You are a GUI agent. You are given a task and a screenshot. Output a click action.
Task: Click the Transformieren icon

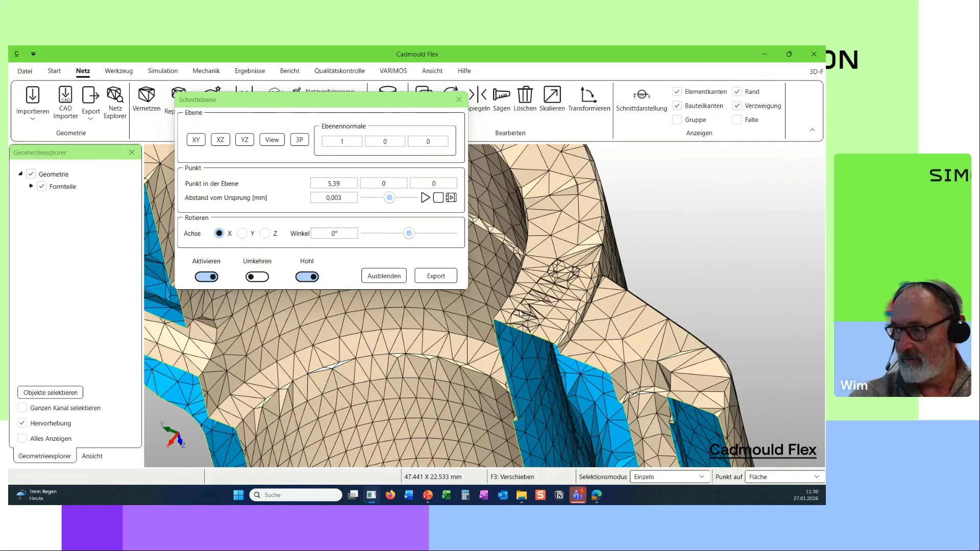pyautogui.click(x=589, y=95)
